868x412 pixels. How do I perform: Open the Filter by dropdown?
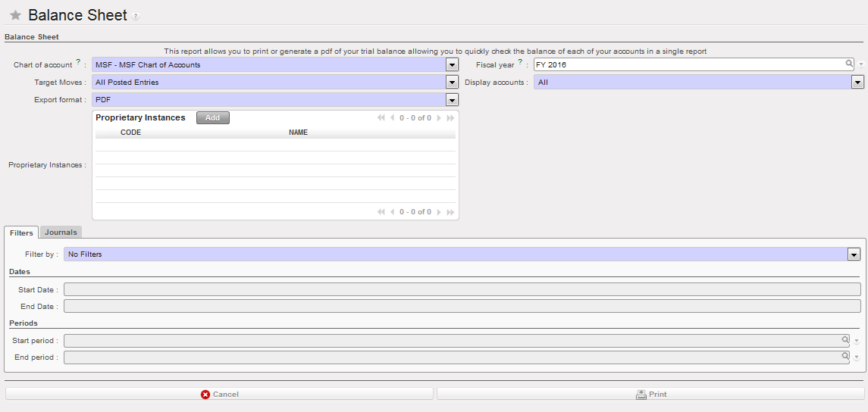point(853,254)
